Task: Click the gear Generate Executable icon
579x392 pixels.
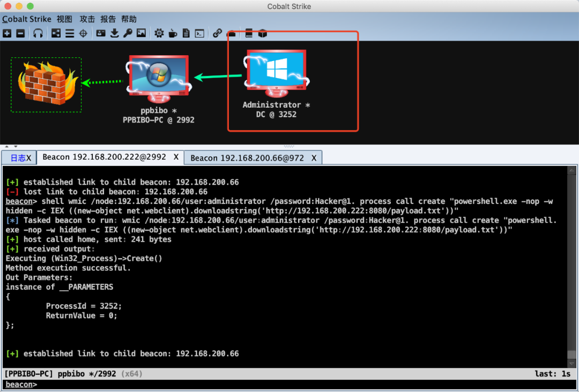Action: click(159, 34)
